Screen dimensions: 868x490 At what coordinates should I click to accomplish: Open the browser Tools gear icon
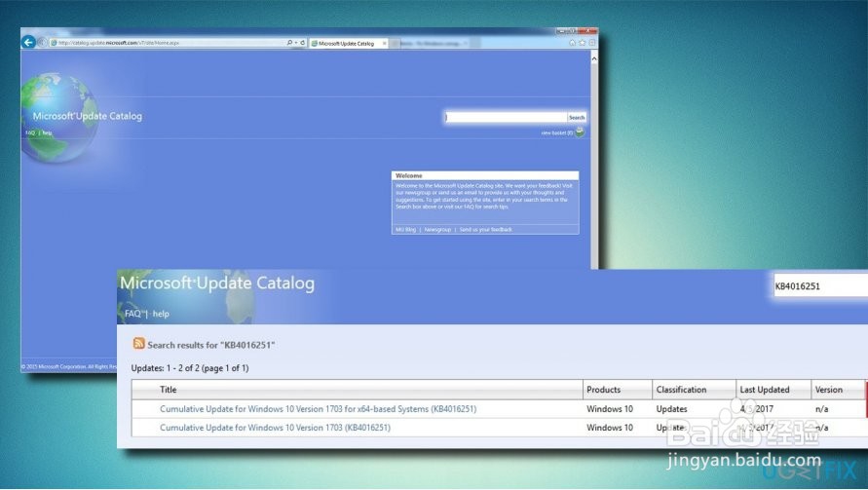591,43
